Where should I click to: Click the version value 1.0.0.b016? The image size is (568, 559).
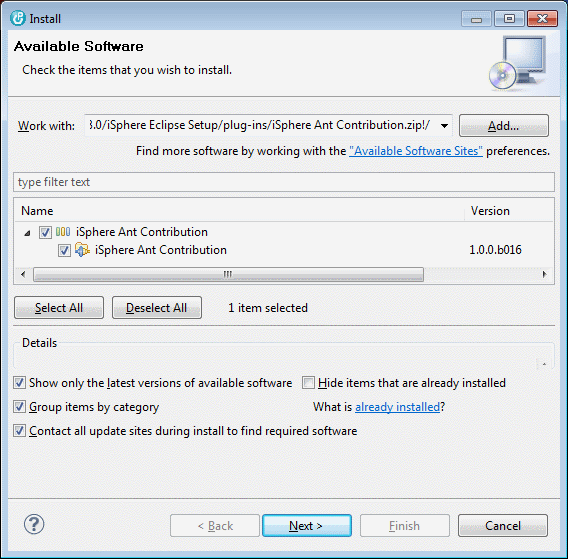(x=495, y=250)
